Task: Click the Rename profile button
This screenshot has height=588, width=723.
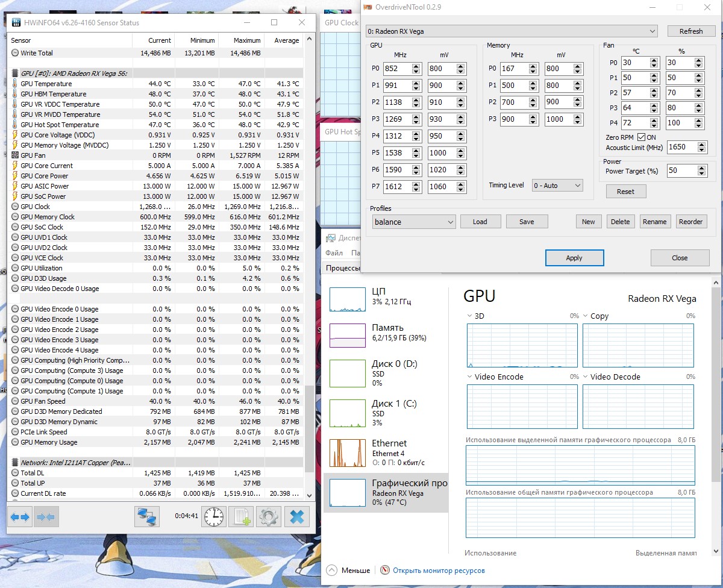Action: point(654,222)
